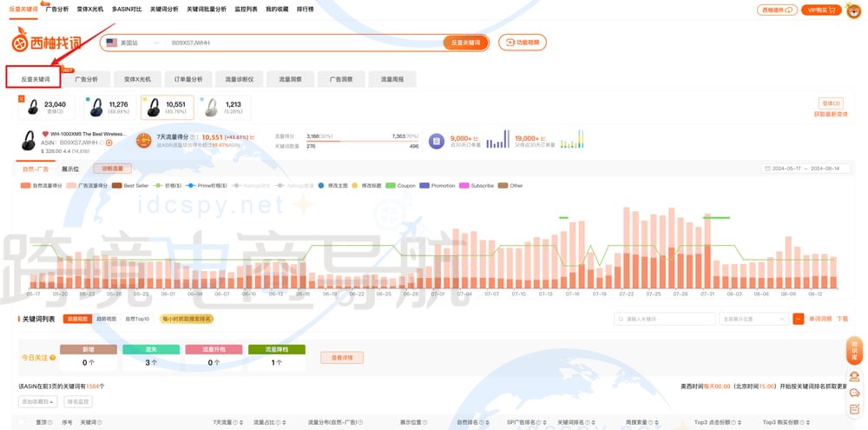Toggle the Coupon legend series
The image size is (868, 430).
coord(401,186)
